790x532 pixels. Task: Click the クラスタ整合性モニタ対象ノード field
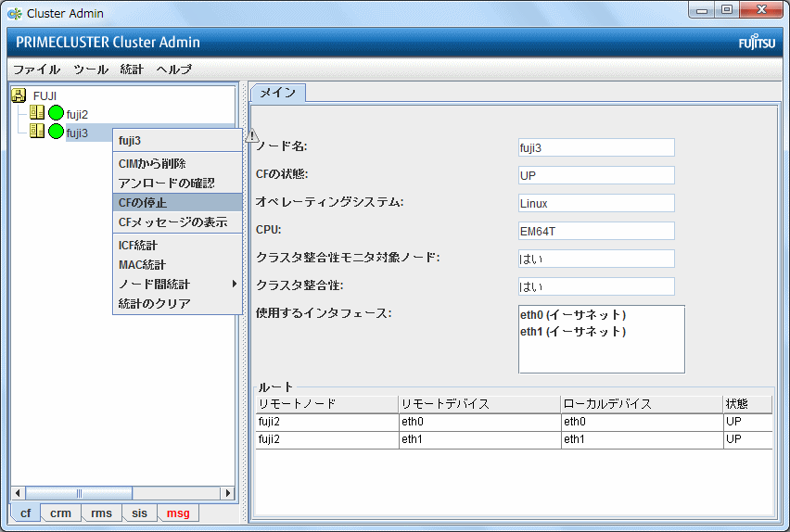[x=596, y=259]
